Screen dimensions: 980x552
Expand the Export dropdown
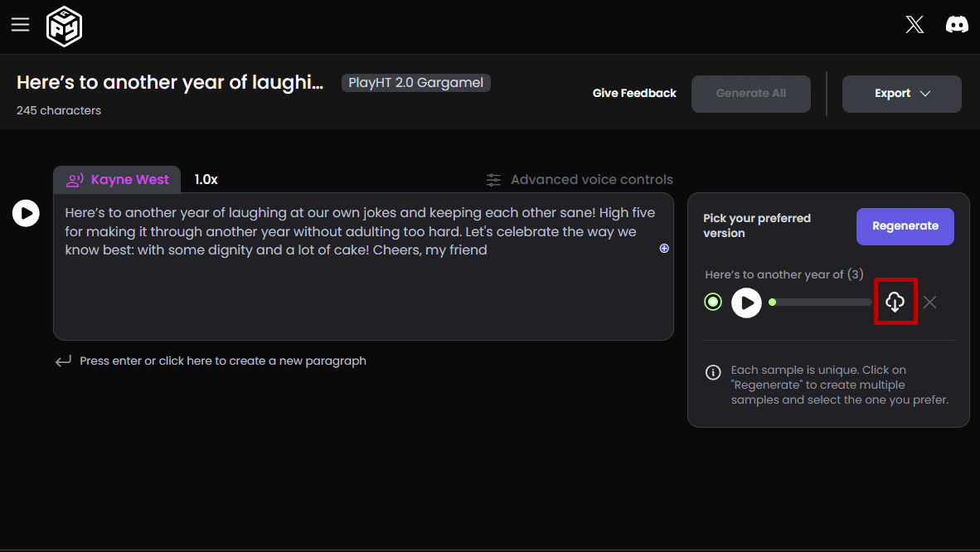point(901,94)
